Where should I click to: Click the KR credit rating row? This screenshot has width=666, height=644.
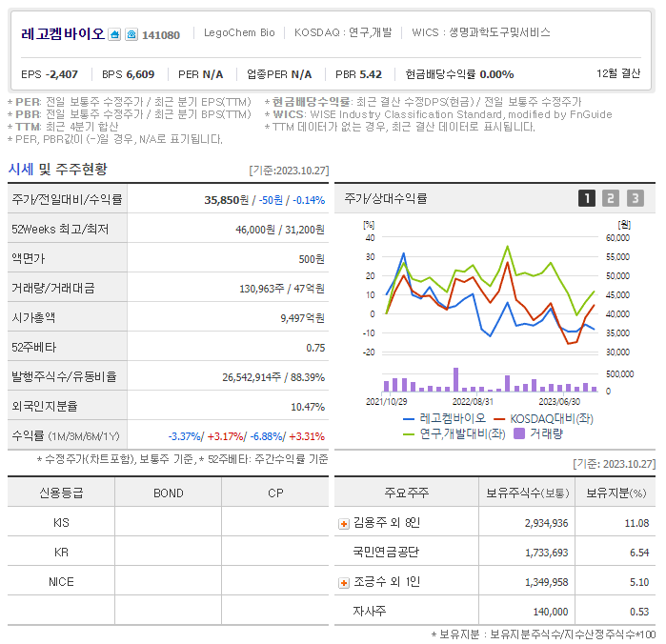169,552
